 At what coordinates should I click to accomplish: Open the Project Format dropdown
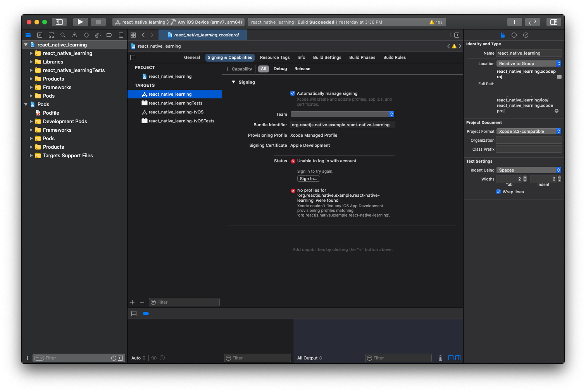(x=529, y=131)
